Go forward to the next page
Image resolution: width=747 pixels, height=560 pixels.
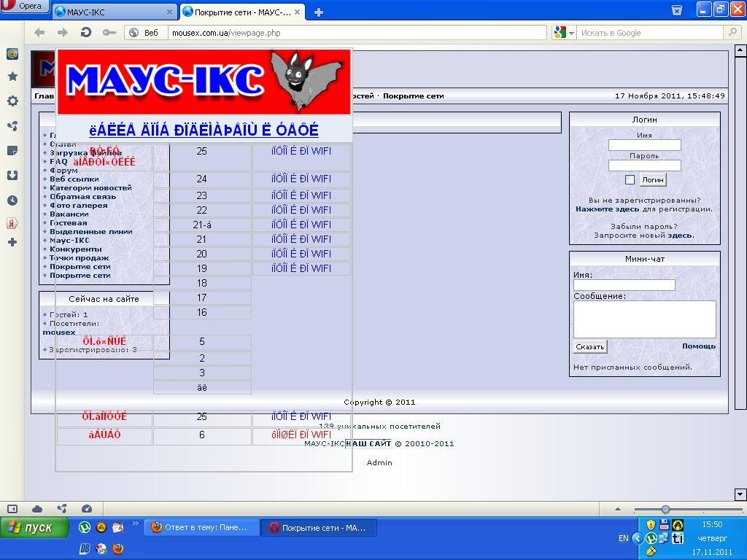click(x=63, y=32)
